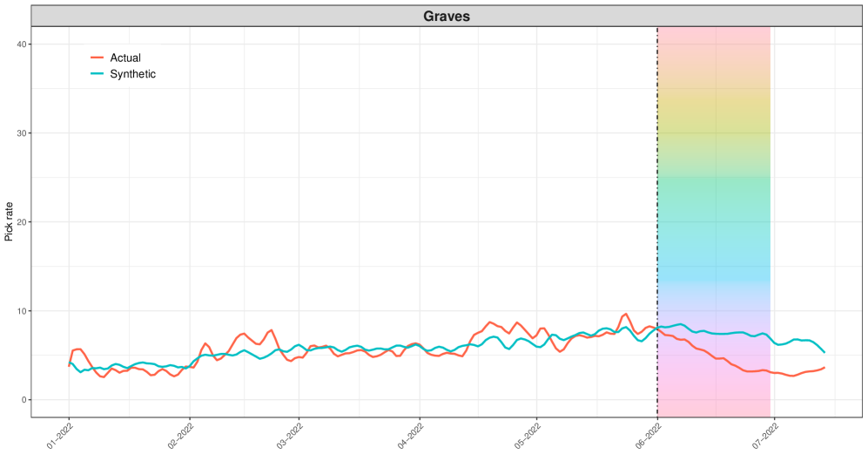This screenshot has width=868, height=468.
Task: Click the 'Actual' legend label
Action: pos(125,58)
